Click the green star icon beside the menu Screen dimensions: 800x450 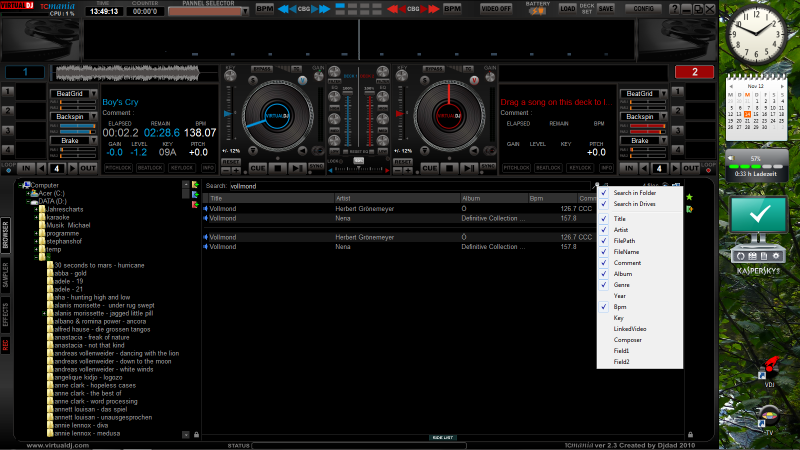[x=689, y=197]
